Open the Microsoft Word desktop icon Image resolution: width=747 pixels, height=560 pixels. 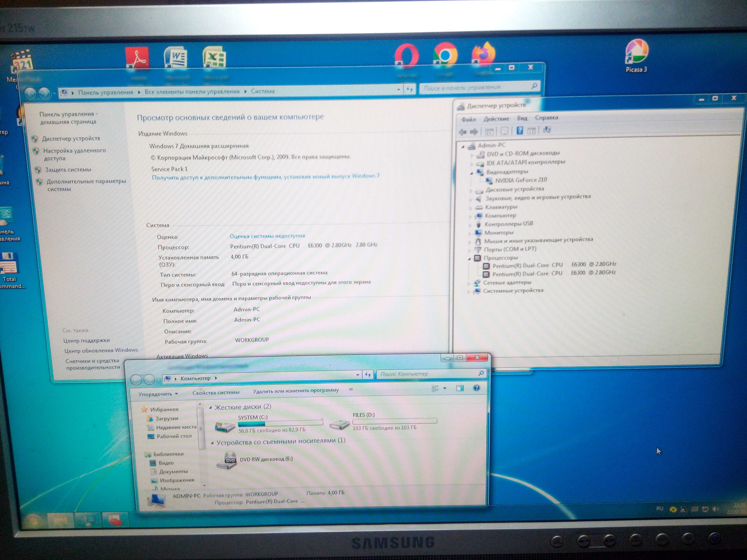pos(176,58)
